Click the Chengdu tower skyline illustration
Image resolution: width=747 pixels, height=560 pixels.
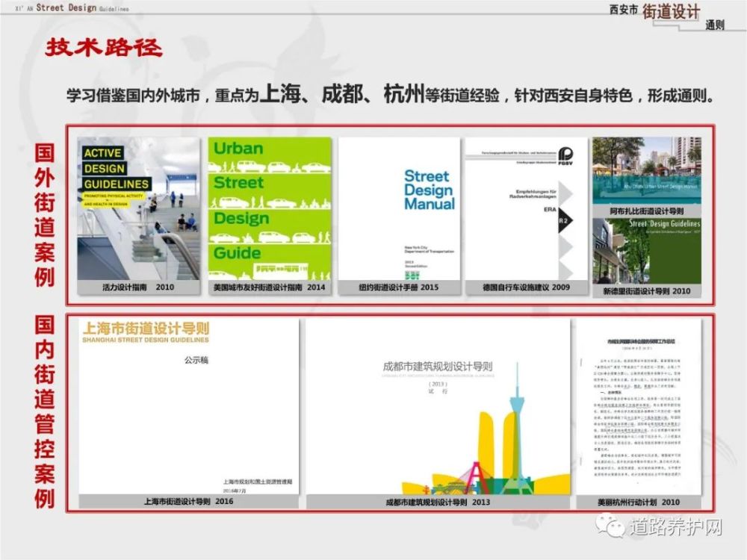486,429
